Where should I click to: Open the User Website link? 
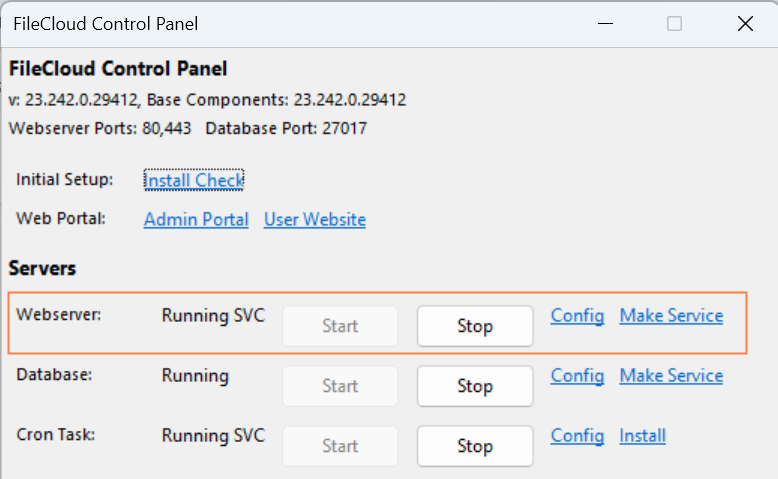pos(315,220)
